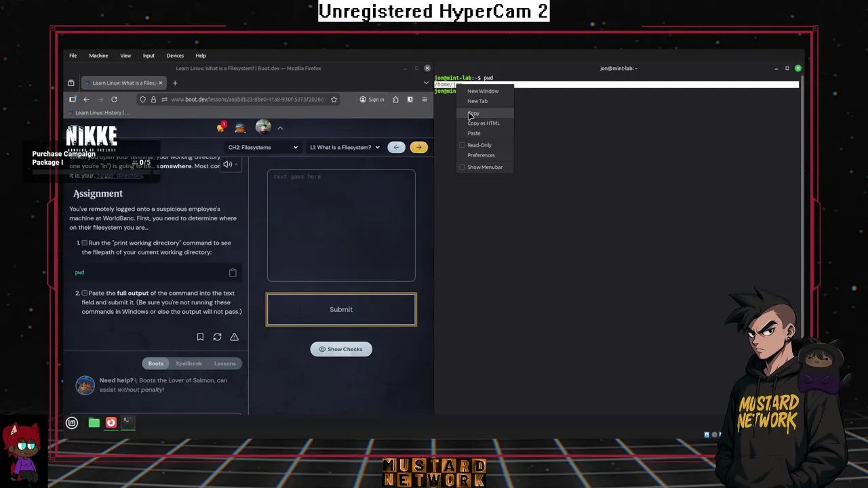
Task: Copy pwd command with clipboard icon
Action: pyautogui.click(x=233, y=272)
